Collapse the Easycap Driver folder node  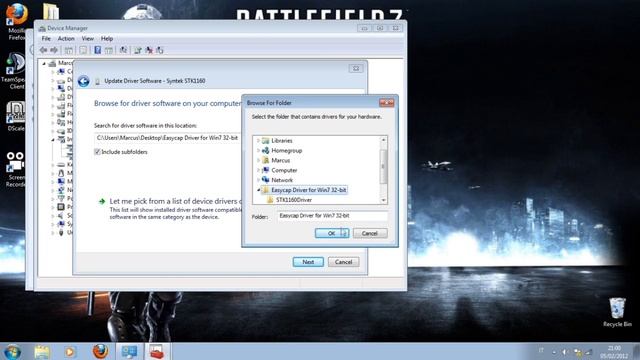(x=258, y=190)
